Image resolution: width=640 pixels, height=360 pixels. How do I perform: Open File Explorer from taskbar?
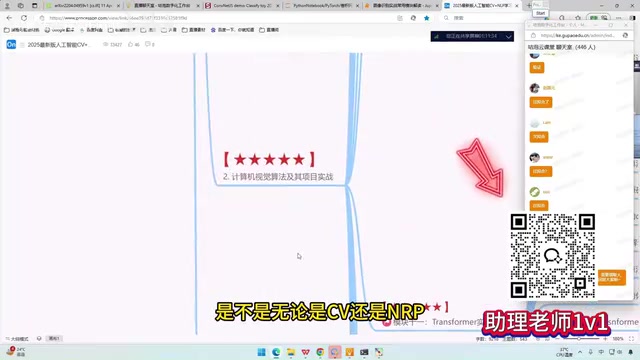pos(291,352)
